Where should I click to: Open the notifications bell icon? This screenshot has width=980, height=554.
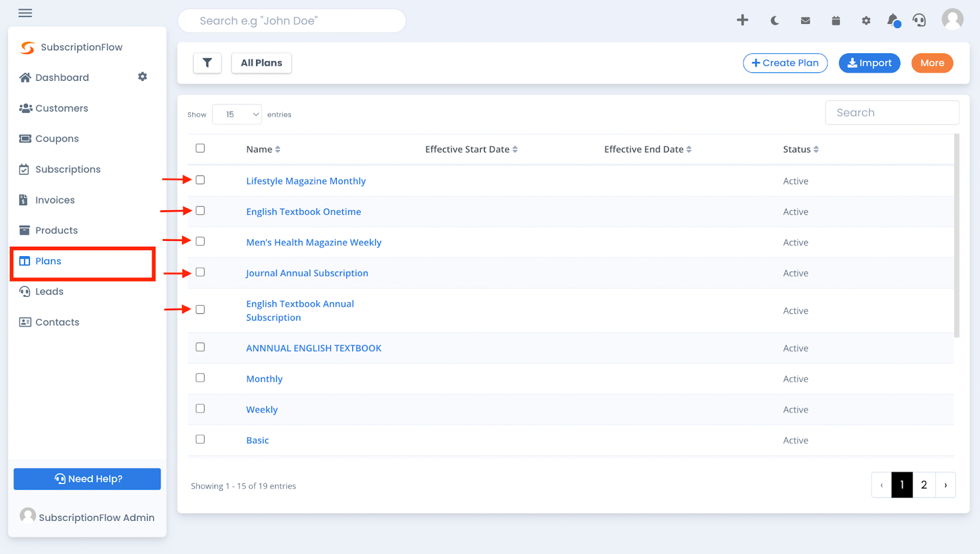893,21
